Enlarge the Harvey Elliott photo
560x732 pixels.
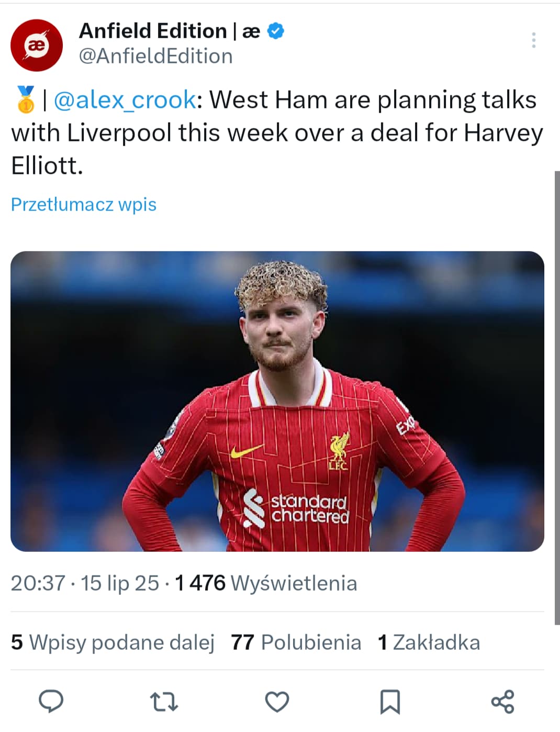pyautogui.click(x=277, y=401)
